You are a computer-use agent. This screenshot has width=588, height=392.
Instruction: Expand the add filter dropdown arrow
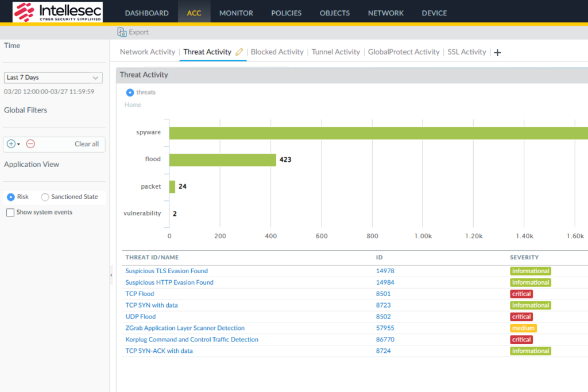(19, 144)
